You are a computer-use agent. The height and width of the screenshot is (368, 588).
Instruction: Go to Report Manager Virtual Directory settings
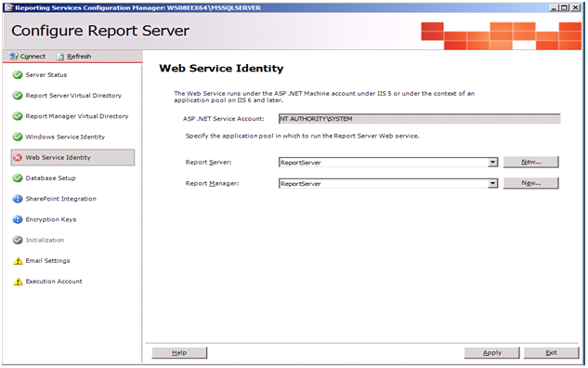(x=77, y=116)
